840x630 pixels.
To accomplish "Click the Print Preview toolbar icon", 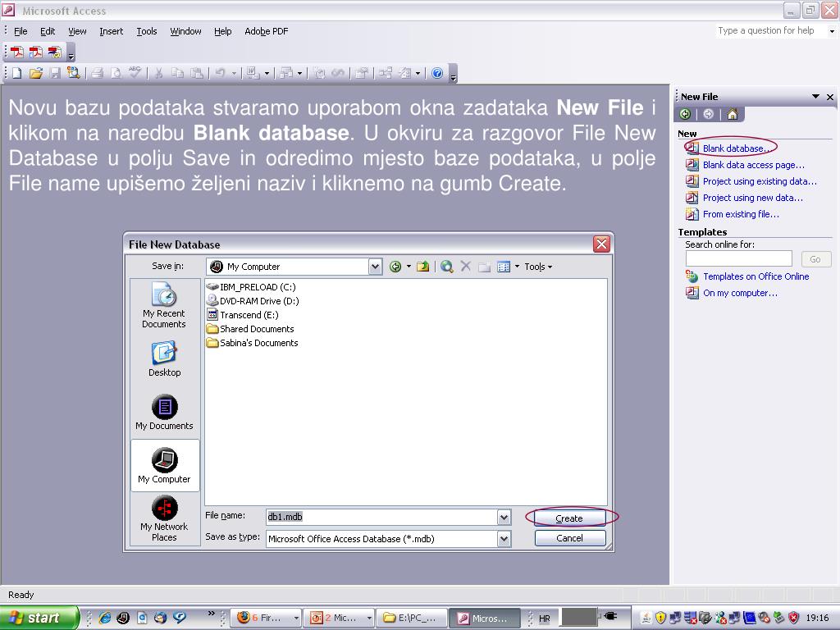I will (x=116, y=73).
